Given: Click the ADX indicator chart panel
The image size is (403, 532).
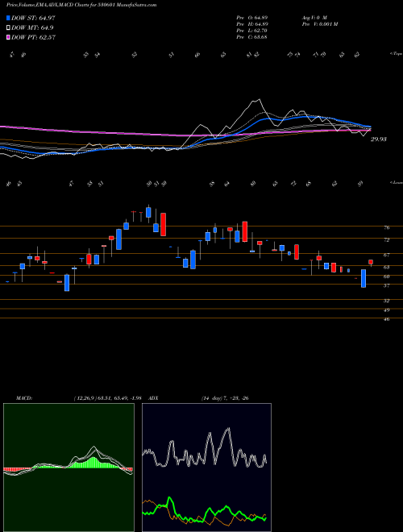Looking at the screenshot, I should click(x=206, y=468).
